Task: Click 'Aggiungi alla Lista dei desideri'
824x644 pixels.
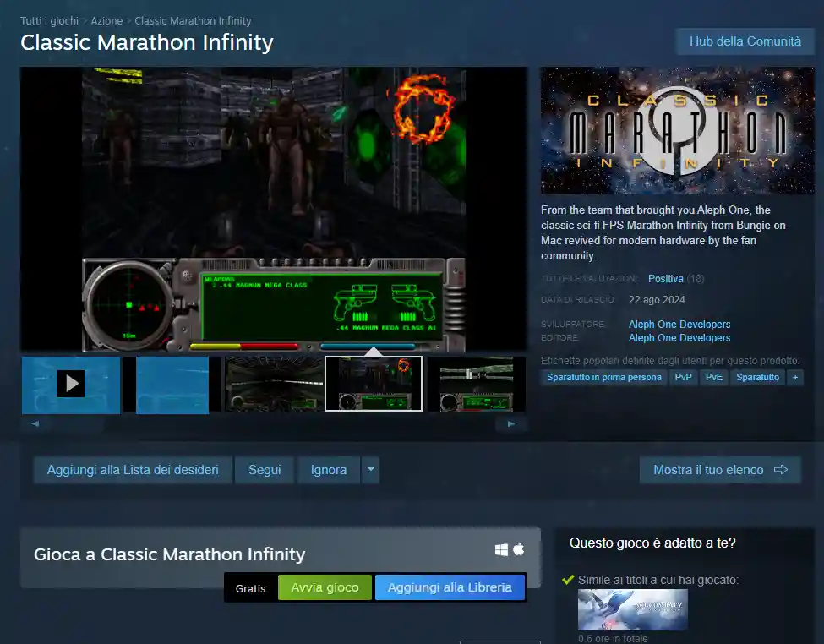Action: click(133, 470)
